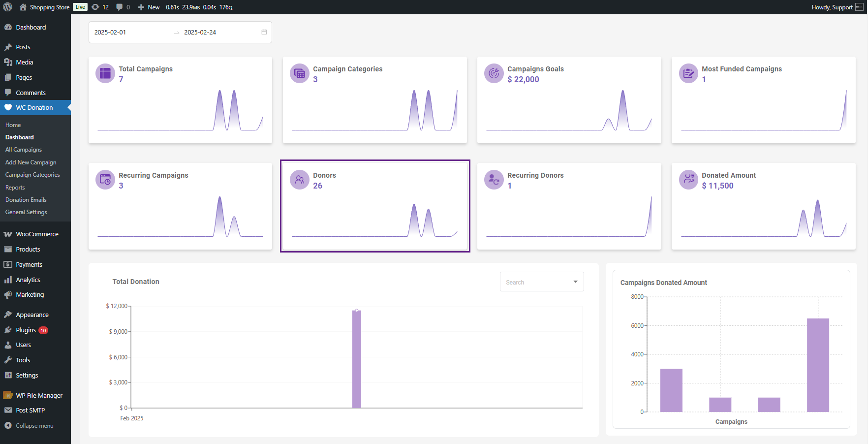This screenshot has height=444, width=868.
Task: Collapse the admin sidebar menu
Action: click(x=34, y=426)
